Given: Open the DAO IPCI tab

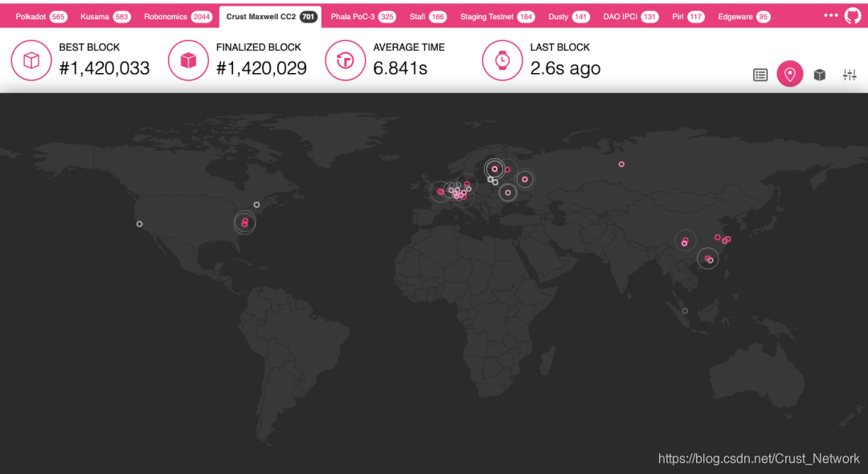Looking at the screenshot, I should [630, 17].
